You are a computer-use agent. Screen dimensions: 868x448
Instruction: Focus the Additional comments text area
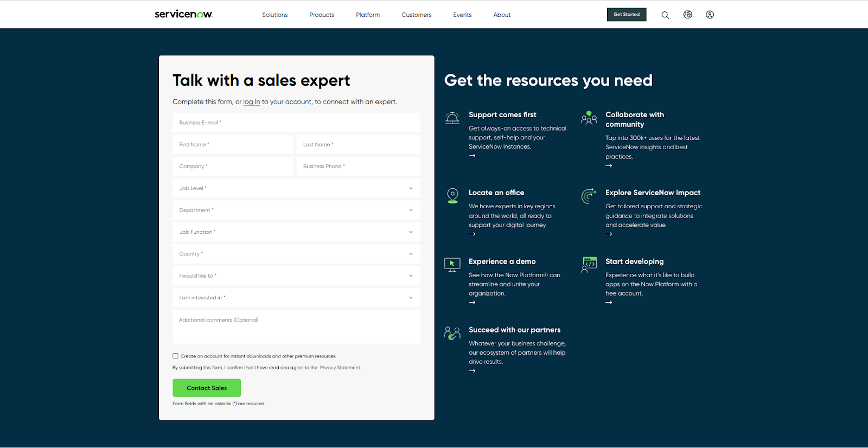pos(296,327)
